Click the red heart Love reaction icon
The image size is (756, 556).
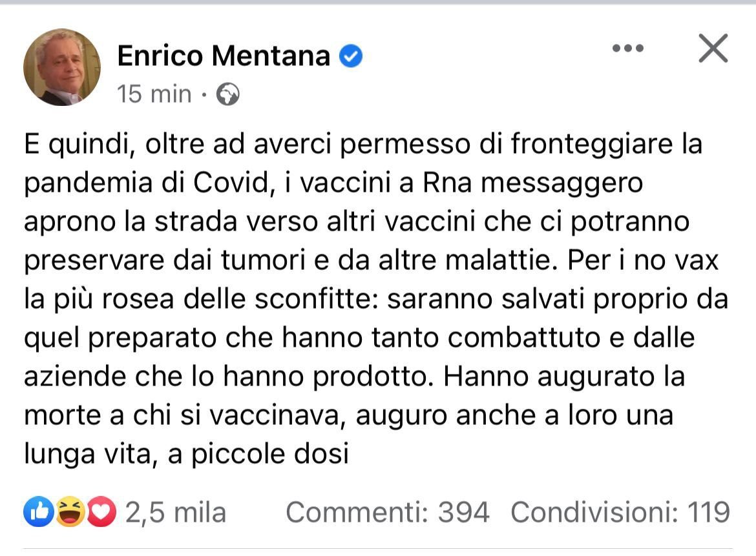click(x=102, y=513)
